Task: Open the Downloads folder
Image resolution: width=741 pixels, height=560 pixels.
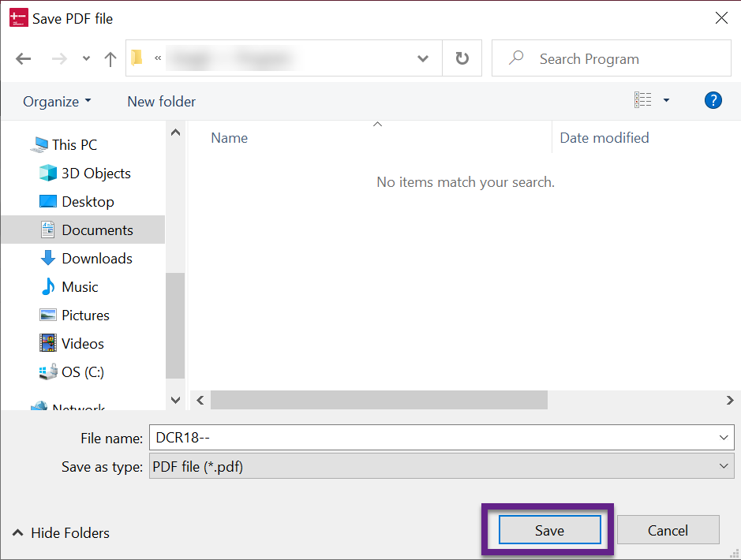Action: 96,258
